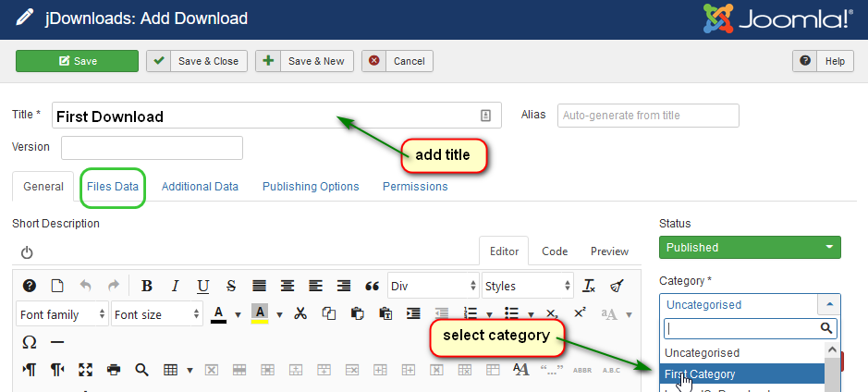
Task: Toggle Italic formatting
Action: click(175, 286)
